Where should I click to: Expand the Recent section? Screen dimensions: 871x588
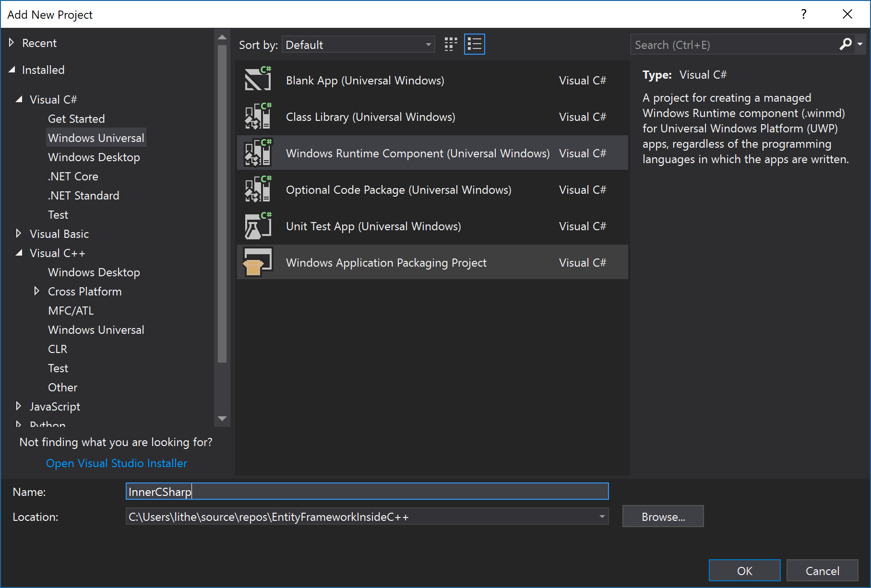(12, 42)
